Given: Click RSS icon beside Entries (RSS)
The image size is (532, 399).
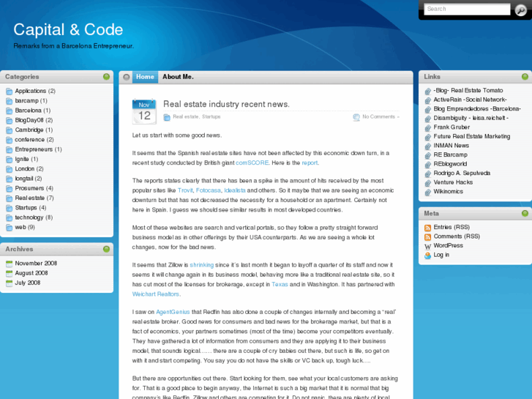Looking at the screenshot, I should pyautogui.click(x=428, y=228).
